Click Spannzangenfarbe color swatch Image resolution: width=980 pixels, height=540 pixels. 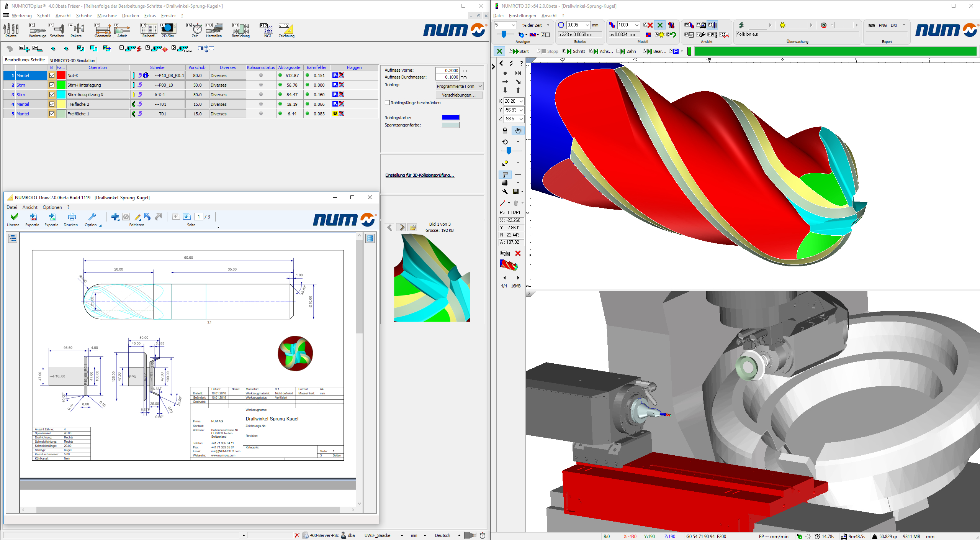450,125
